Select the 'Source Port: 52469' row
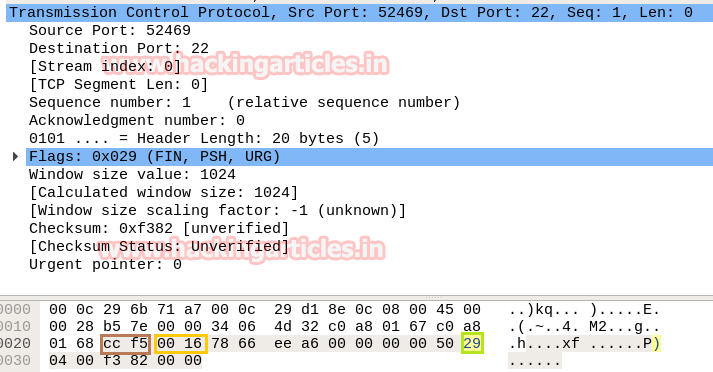Image resolution: width=713 pixels, height=372 pixels. (110, 30)
